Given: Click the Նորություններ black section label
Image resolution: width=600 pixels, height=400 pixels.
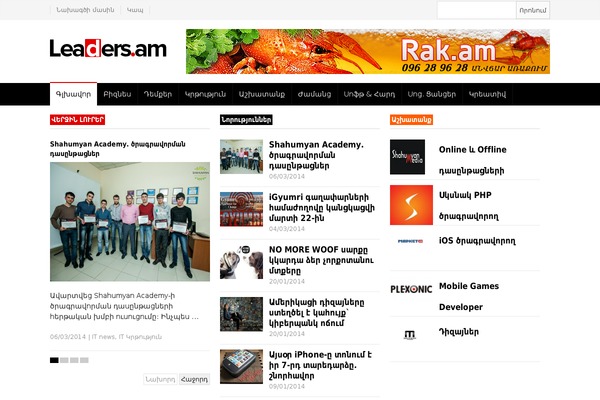Looking at the screenshot, I should pyautogui.click(x=246, y=119).
